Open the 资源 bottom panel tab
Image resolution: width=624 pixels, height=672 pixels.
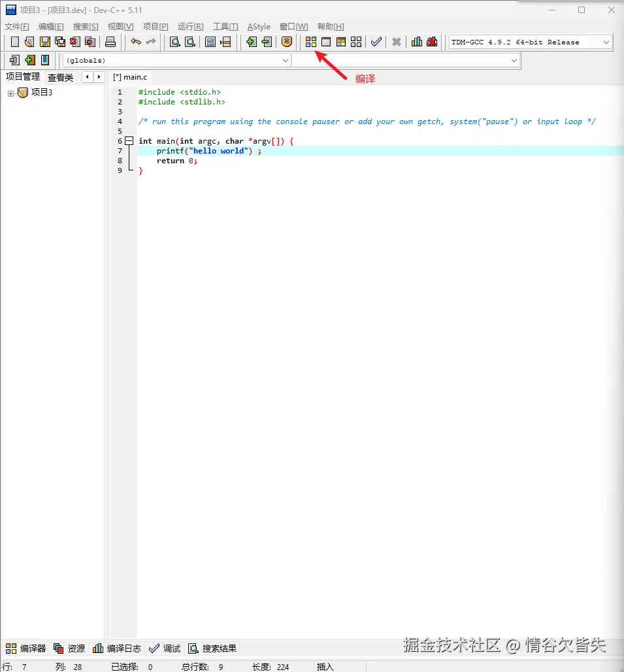coord(69,648)
